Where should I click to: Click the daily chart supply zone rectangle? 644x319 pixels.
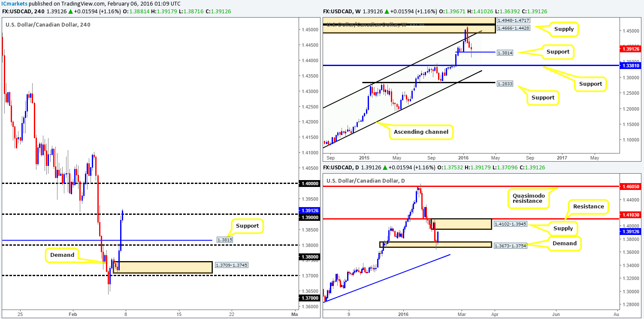tap(463, 224)
